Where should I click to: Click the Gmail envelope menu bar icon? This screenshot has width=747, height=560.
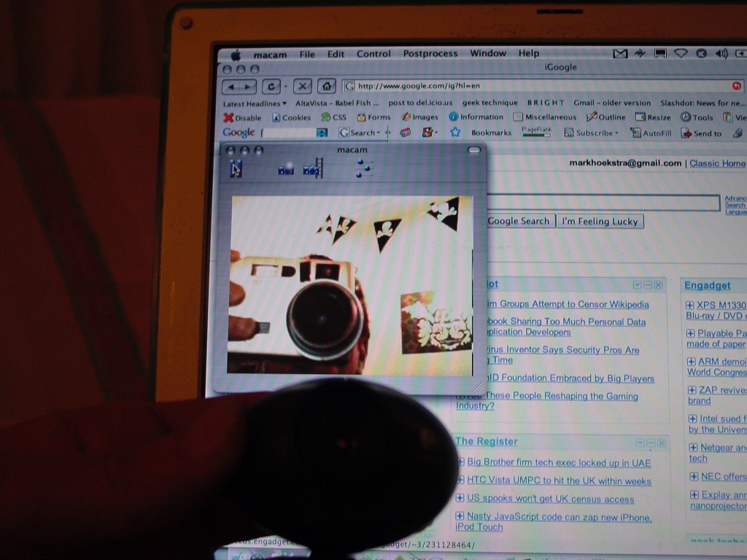tap(620, 53)
